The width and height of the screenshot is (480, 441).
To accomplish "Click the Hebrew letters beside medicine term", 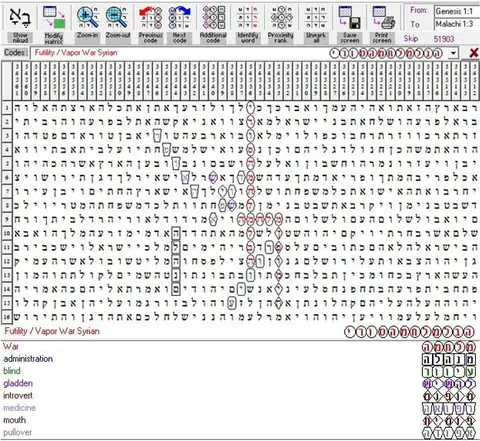I will point(449,408).
